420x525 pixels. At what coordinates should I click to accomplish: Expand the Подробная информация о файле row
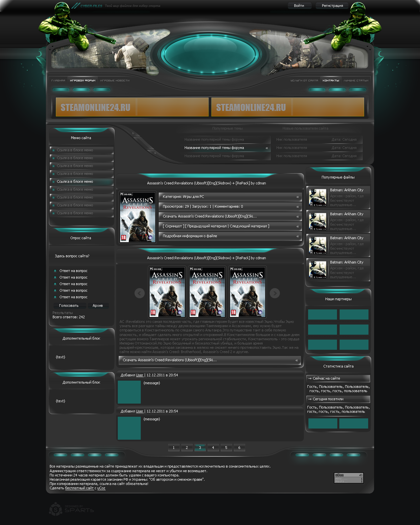click(x=230, y=236)
